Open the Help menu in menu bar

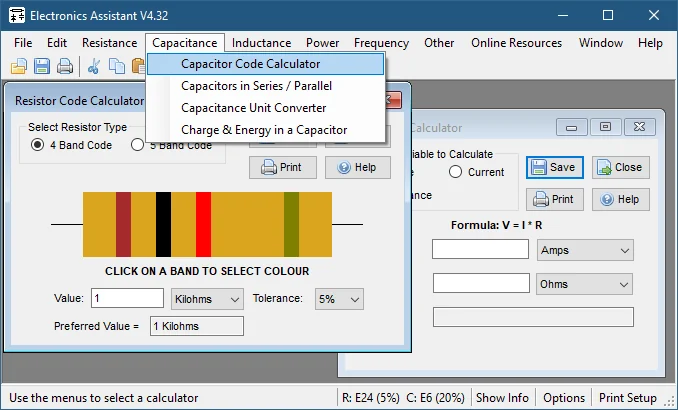[650, 43]
